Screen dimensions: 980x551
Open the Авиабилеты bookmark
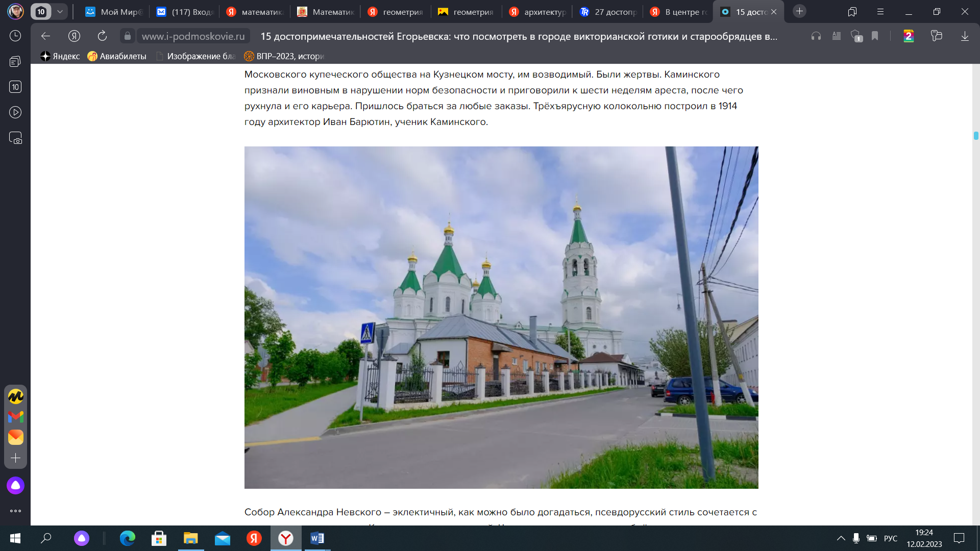point(117,56)
